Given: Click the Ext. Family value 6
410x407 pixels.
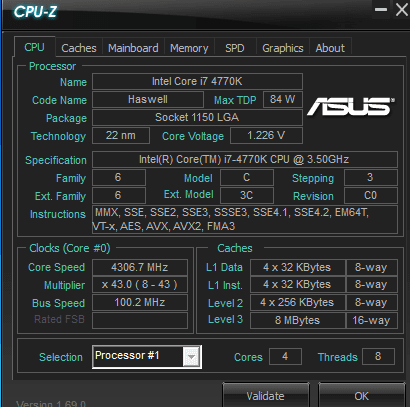Looking at the screenshot, I should coord(119,195).
